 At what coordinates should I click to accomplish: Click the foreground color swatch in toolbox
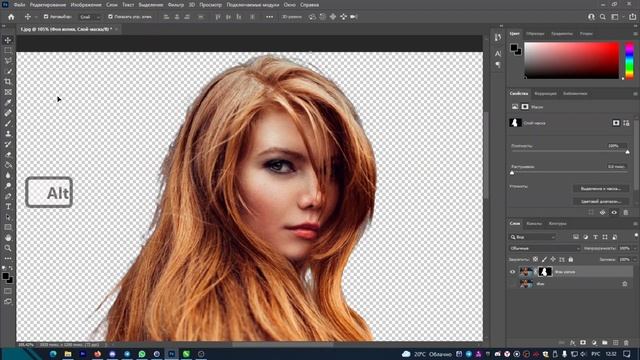click(6, 276)
